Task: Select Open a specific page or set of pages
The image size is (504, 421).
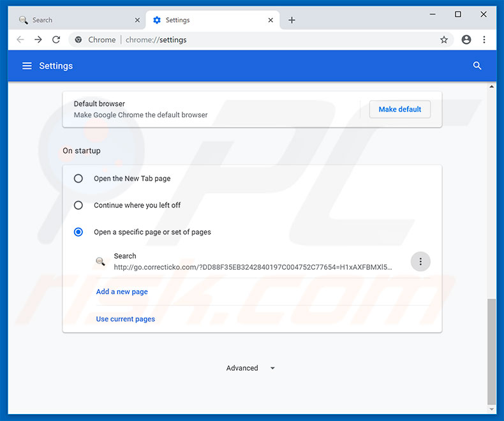Action: pyautogui.click(x=78, y=232)
